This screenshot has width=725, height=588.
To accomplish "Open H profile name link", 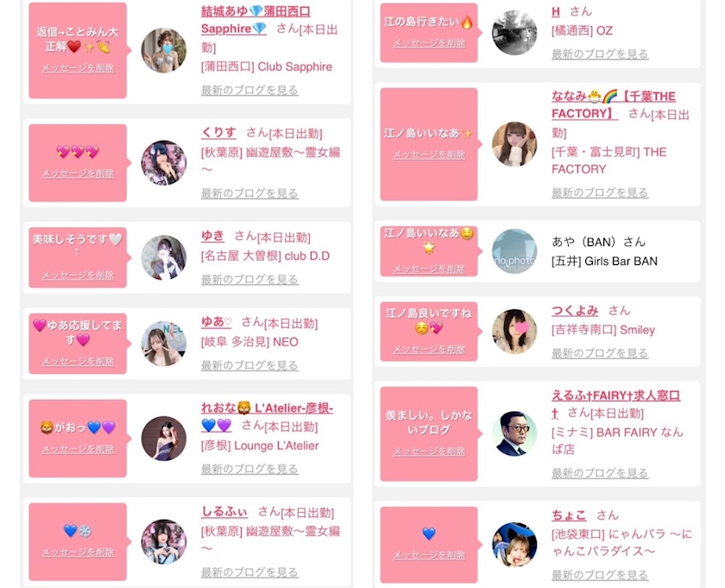I will [x=556, y=12].
